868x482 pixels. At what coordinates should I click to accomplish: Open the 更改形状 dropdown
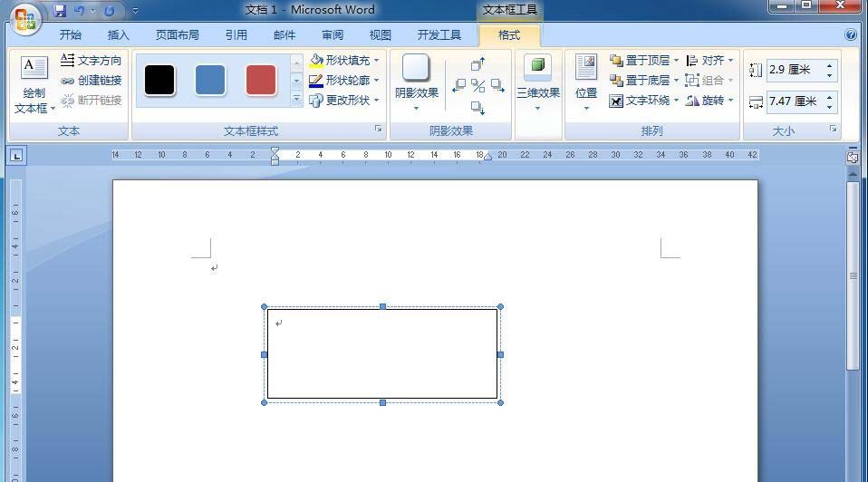tap(344, 101)
